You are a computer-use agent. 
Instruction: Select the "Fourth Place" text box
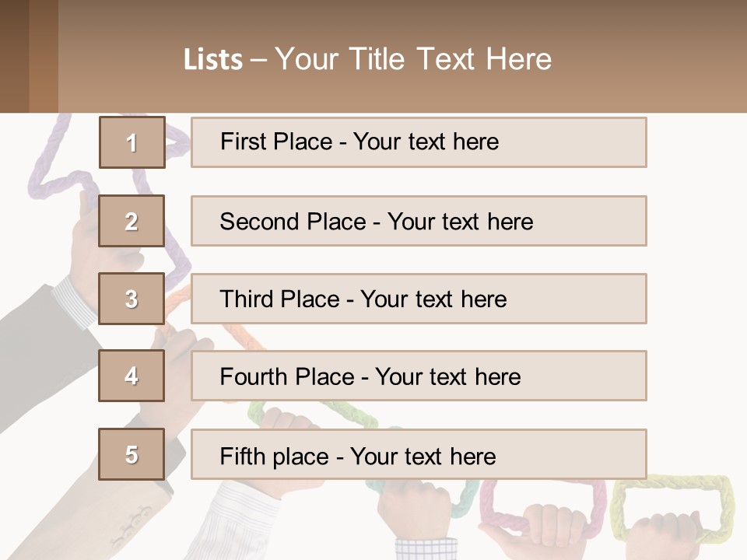419,376
